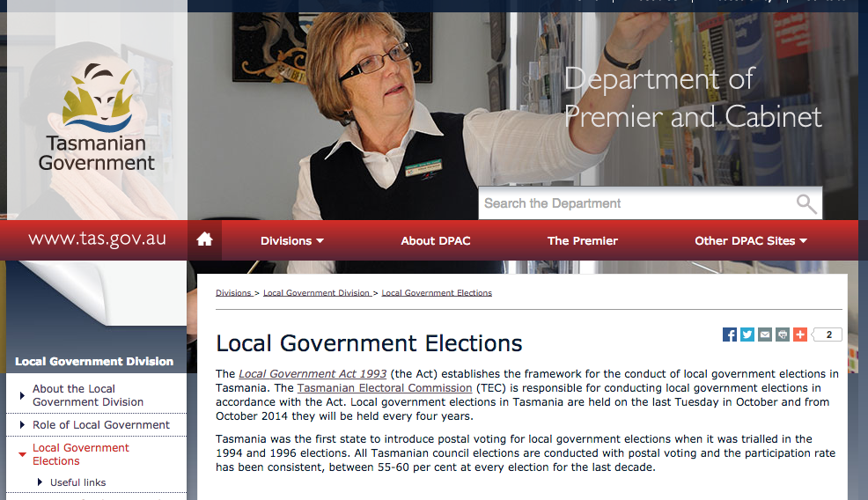Go to Local Government Division breadcrumb
The image size is (868, 500).
tap(317, 293)
